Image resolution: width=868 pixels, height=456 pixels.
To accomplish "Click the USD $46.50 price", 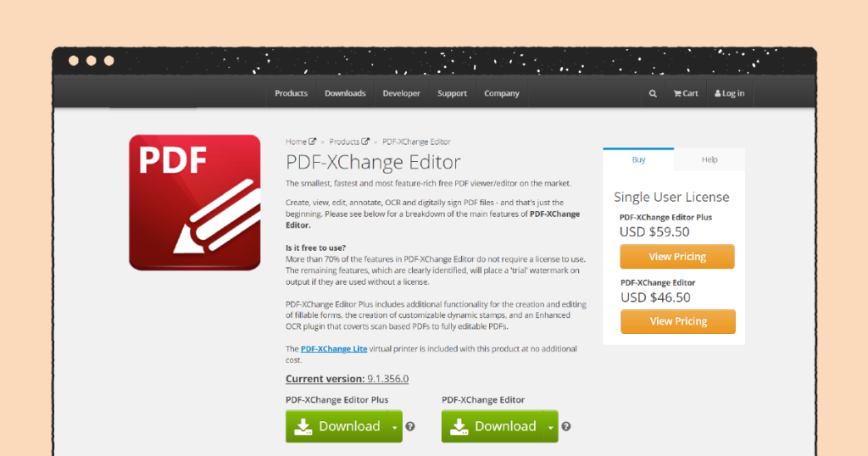I will (x=655, y=298).
